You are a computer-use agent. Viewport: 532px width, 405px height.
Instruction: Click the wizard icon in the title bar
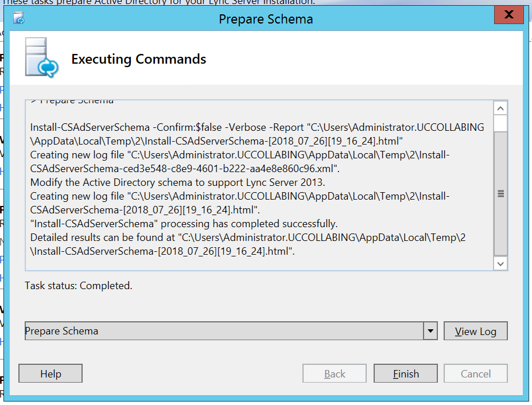coord(19,17)
